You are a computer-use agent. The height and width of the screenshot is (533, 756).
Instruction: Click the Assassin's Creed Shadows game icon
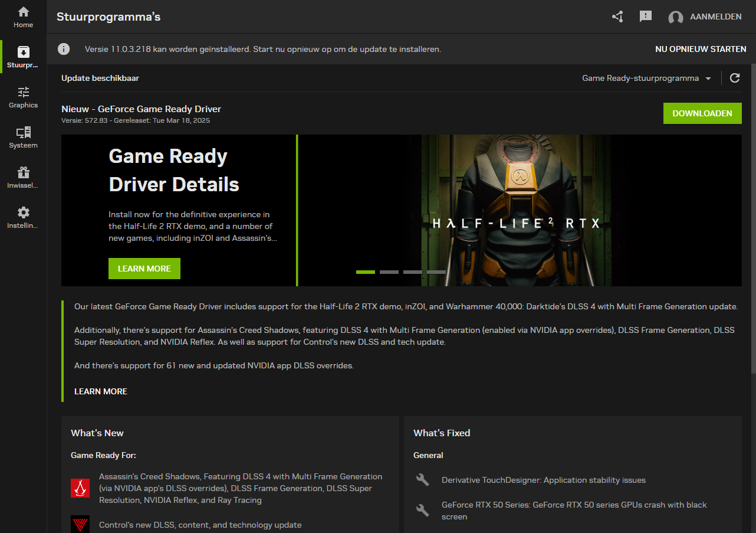point(80,488)
